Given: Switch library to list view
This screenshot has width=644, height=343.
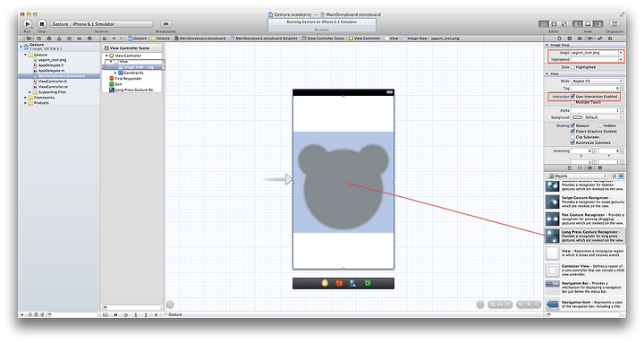Looking at the screenshot, I should coord(621,176).
